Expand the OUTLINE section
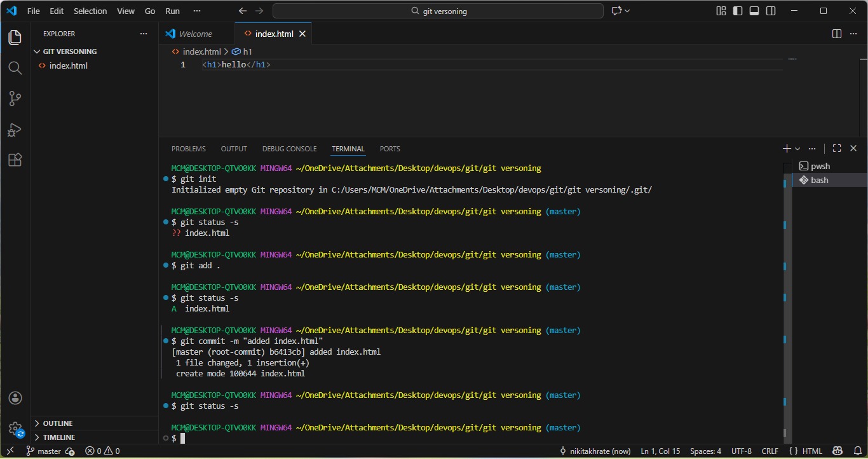Viewport: 868px width, 459px height. tap(94, 423)
